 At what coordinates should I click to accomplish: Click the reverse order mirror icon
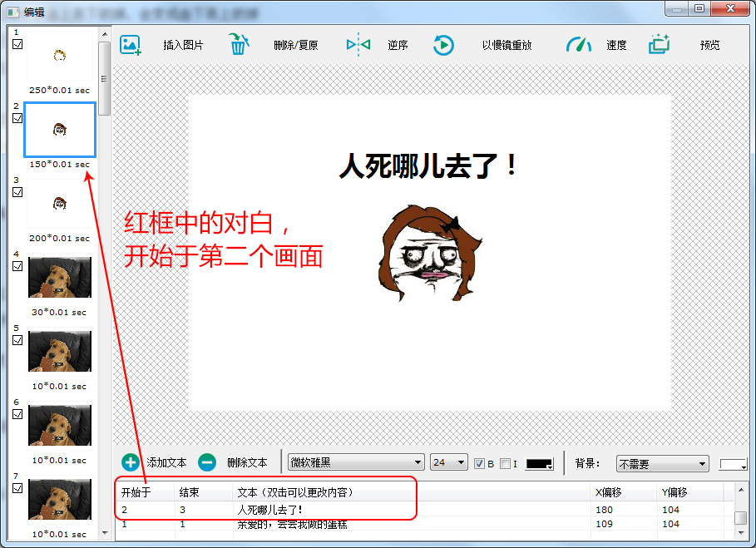358,45
